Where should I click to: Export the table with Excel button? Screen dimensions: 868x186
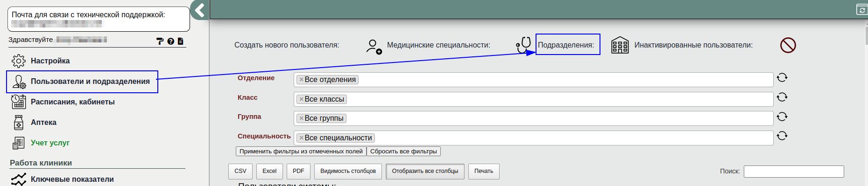[269, 171]
